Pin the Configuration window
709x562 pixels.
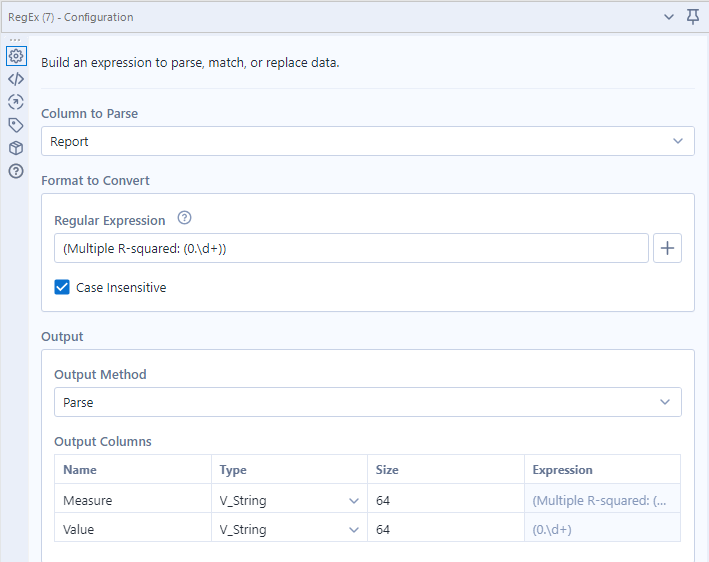(x=693, y=17)
